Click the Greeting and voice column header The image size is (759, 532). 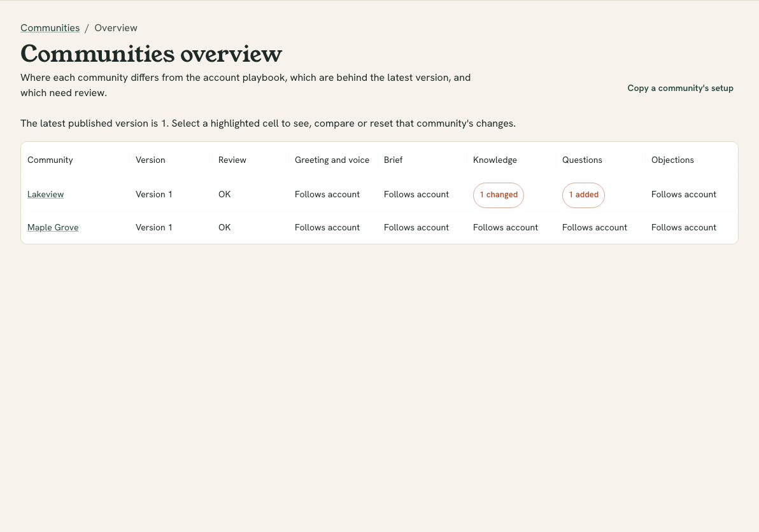click(x=332, y=160)
